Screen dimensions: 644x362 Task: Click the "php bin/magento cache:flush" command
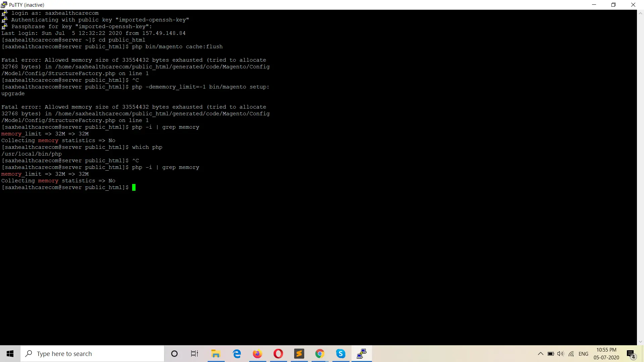coord(177,47)
